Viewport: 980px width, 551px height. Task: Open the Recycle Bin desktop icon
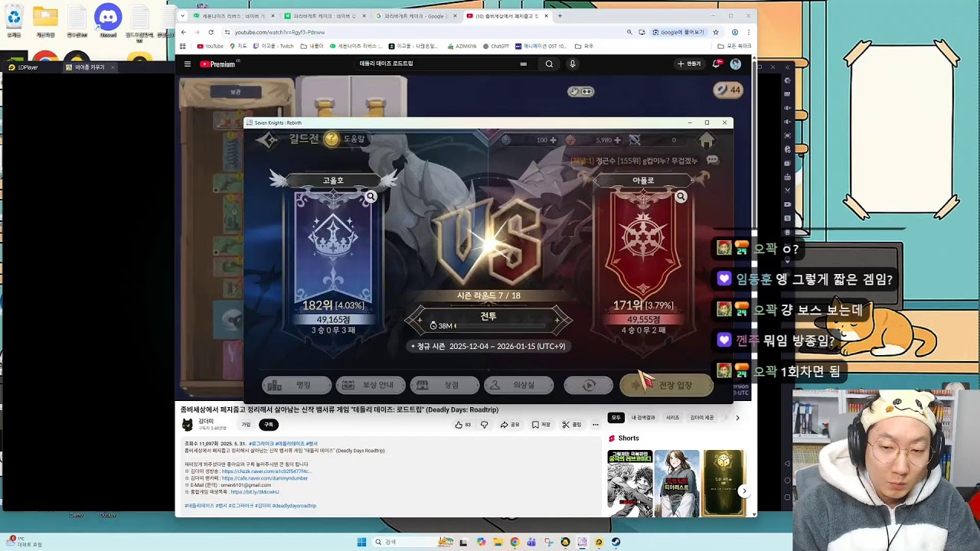coord(14,21)
